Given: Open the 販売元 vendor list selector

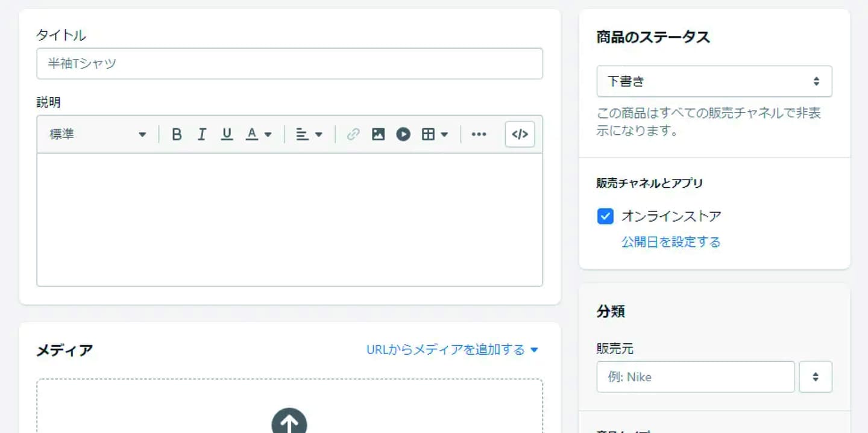Looking at the screenshot, I should coord(815,377).
